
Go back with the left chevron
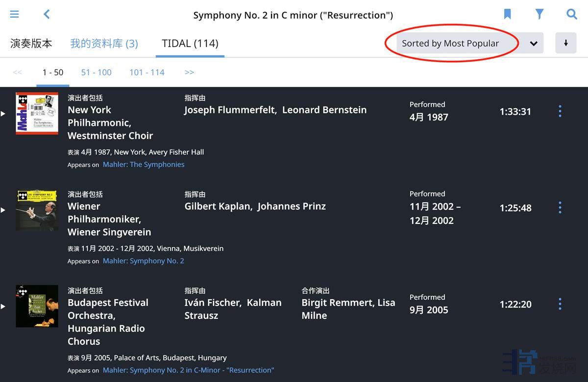tap(47, 14)
